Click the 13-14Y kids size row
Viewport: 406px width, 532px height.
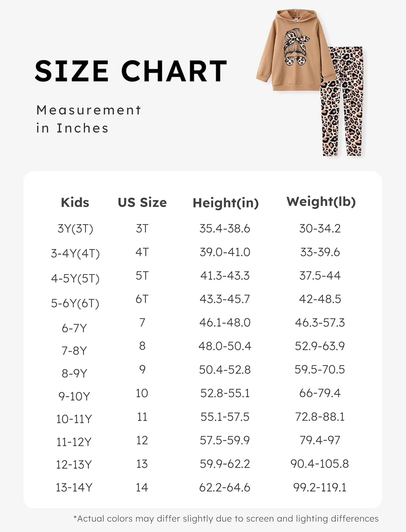tap(74, 487)
